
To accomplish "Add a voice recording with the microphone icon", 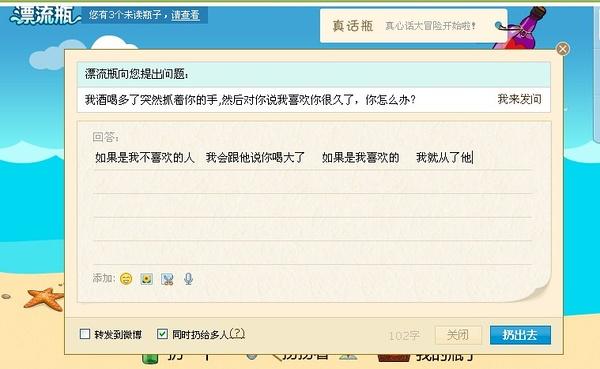I will (x=188, y=279).
